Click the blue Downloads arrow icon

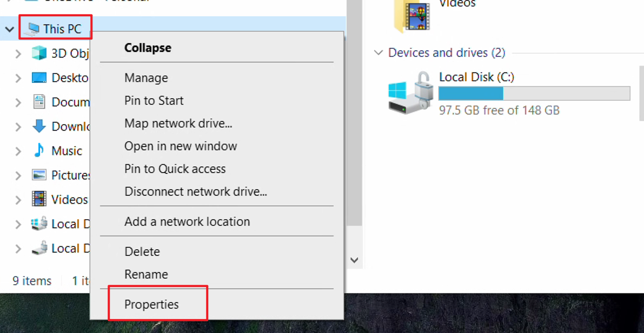pos(39,126)
